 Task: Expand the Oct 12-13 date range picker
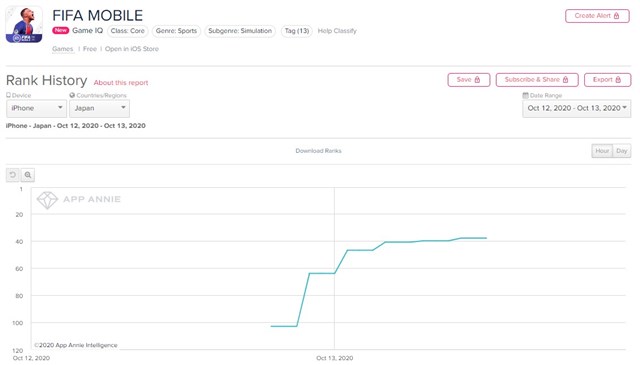(576, 109)
